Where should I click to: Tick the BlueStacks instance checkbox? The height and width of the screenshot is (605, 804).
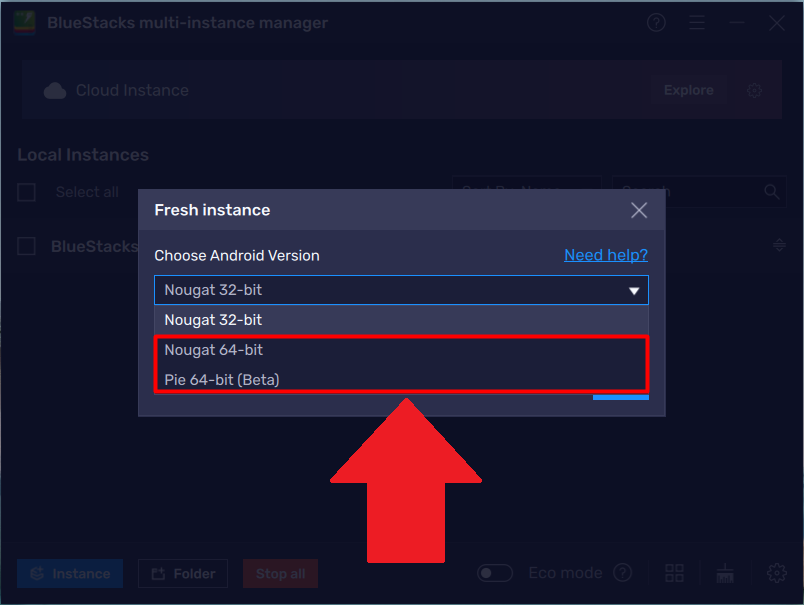(26, 246)
